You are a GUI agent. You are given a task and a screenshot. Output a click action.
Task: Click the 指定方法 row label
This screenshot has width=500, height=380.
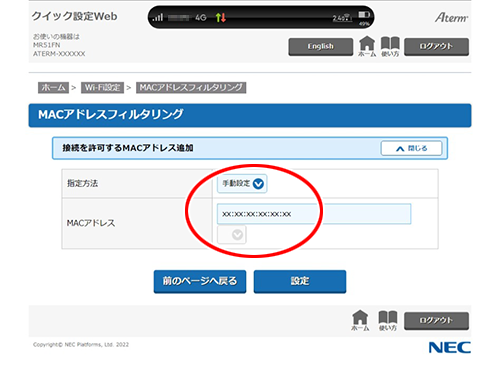[82, 183]
